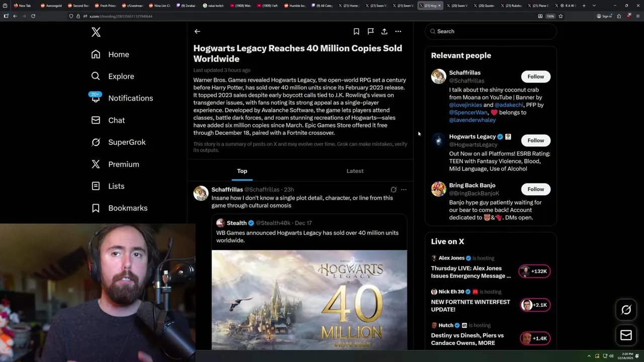Screen dimensions: 644x362
Task: Join Alex Jones live with +132K listeners
Action: pos(535,271)
